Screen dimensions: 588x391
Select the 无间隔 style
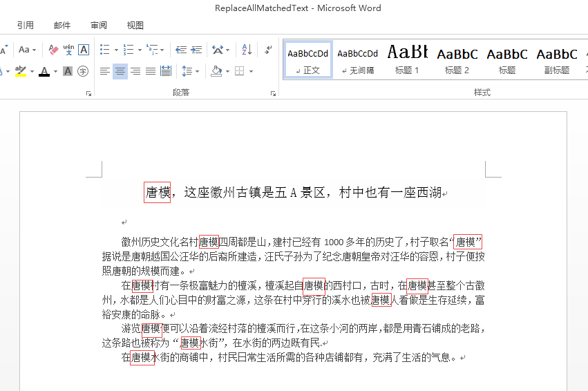[x=357, y=59]
